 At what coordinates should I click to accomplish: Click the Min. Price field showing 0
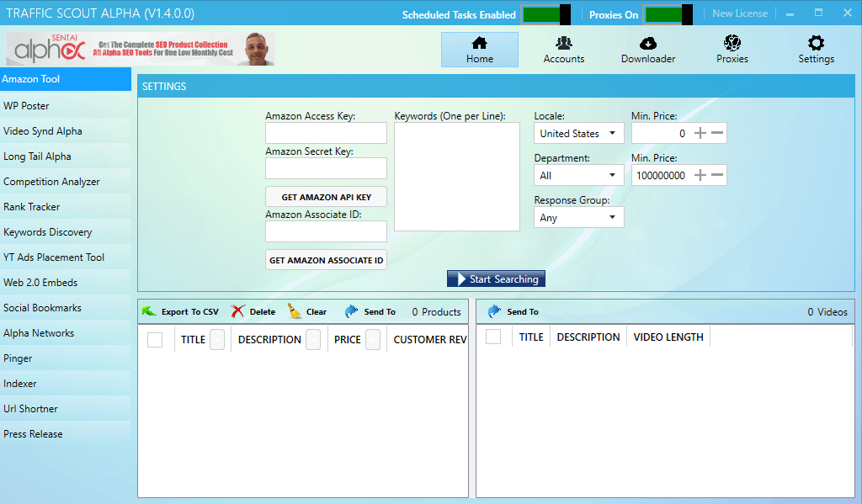pyautogui.click(x=662, y=133)
